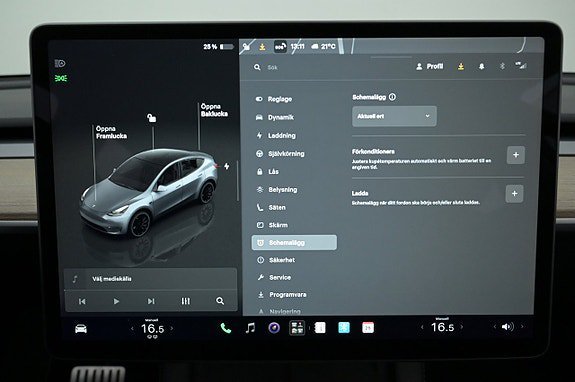
Task: Open the dashcam camera app
Action: [274, 328]
